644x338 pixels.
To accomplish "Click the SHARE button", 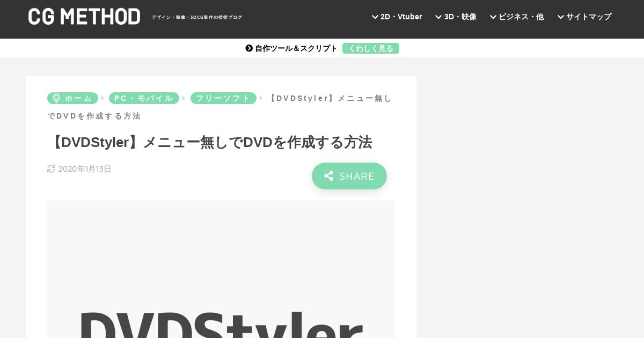I will [x=349, y=176].
